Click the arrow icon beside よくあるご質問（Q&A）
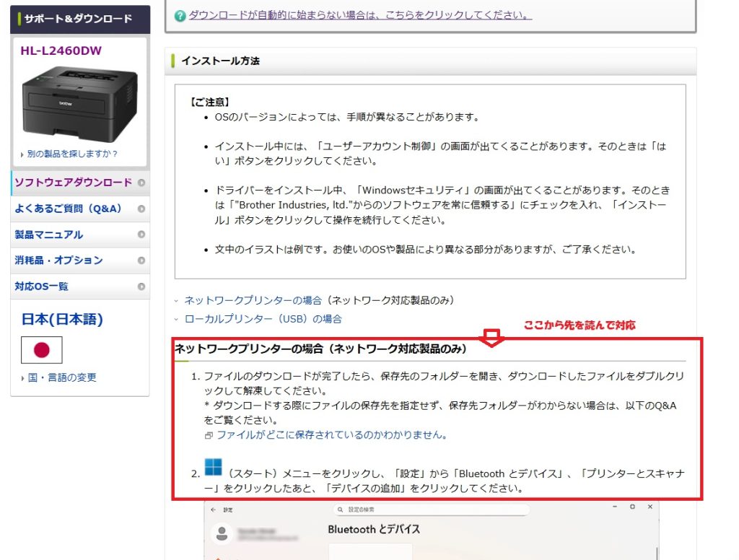Screen dimensions: 739x560 pyautogui.click(x=141, y=209)
